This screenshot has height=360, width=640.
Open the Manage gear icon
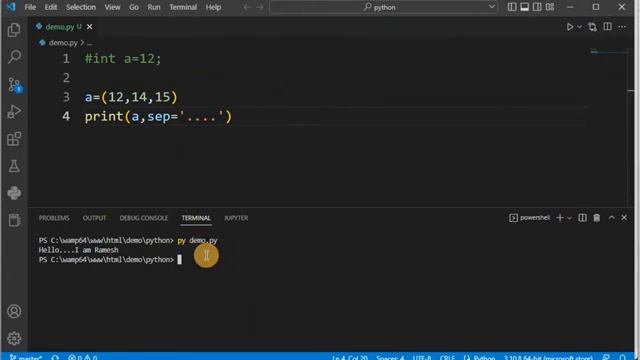[x=14, y=338]
